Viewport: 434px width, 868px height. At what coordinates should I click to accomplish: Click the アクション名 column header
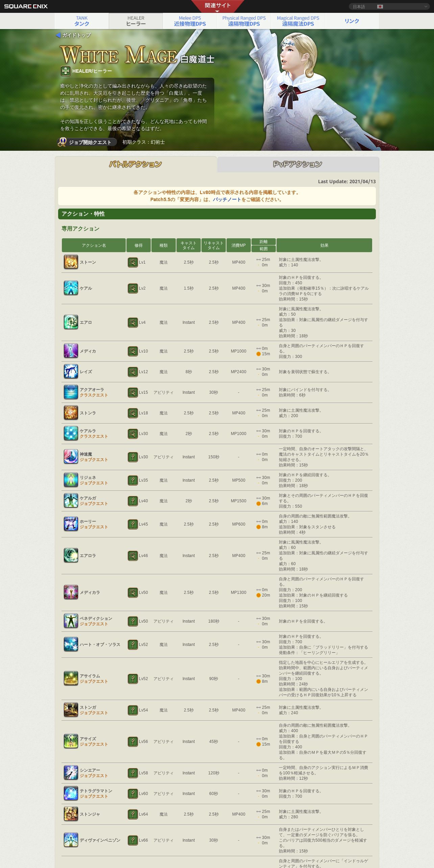point(94,245)
